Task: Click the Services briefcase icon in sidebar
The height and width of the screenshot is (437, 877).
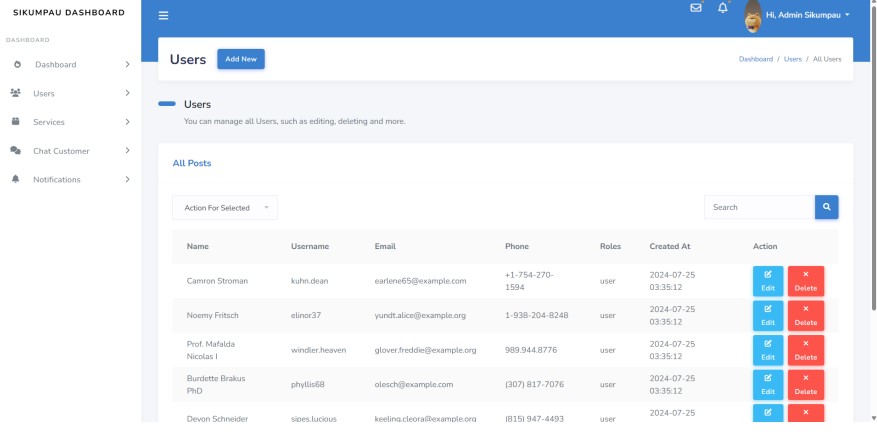Action: pos(16,121)
